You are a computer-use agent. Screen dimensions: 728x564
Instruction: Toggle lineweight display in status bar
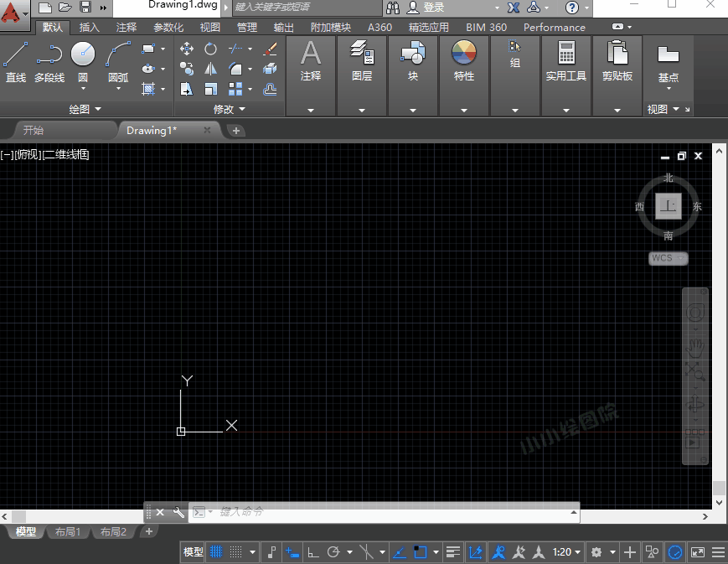[x=452, y=552]
